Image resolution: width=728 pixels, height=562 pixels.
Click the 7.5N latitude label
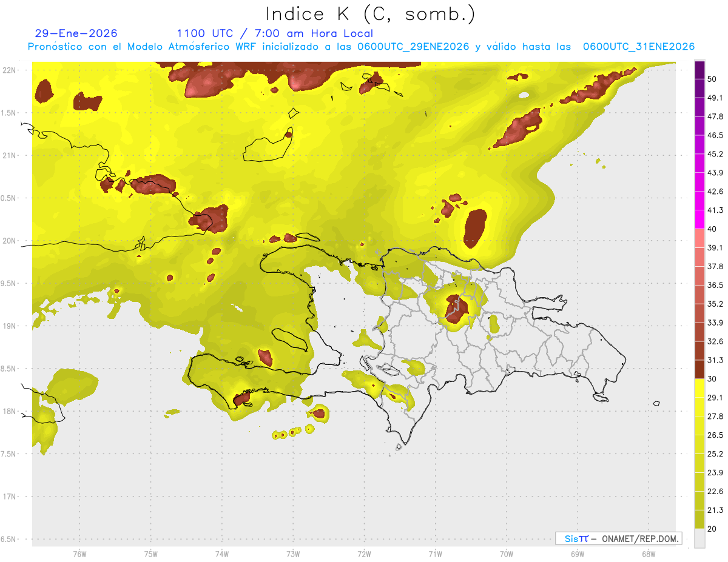coord(9,454)
